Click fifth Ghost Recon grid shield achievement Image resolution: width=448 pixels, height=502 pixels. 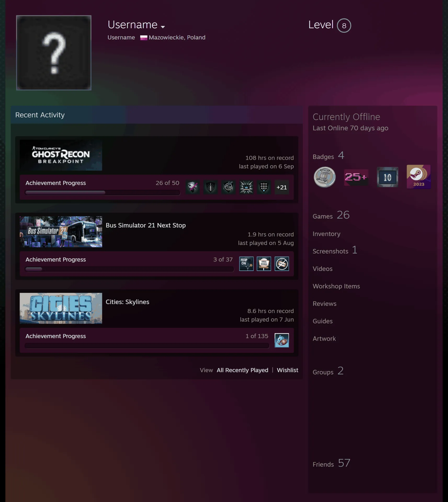pos(264,187)
